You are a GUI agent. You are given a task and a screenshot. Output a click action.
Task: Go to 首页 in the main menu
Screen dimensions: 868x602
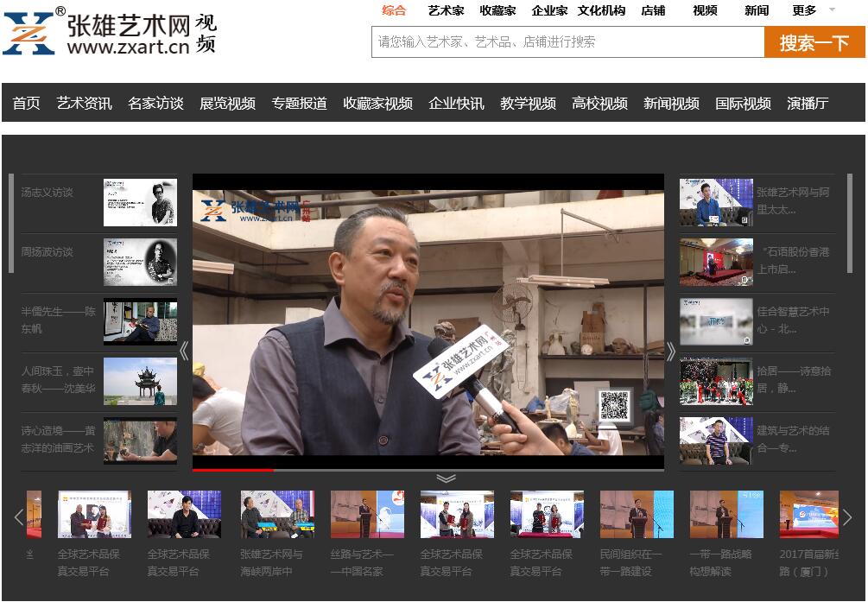[x=26, y=103]
